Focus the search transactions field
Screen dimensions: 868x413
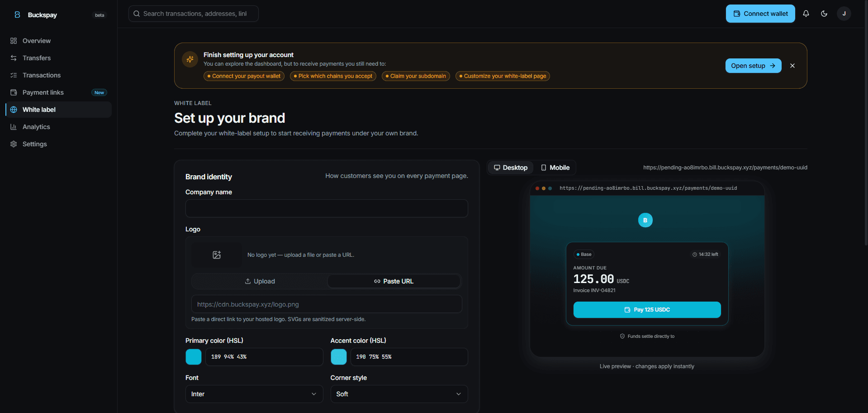click(x=194, y=14)
